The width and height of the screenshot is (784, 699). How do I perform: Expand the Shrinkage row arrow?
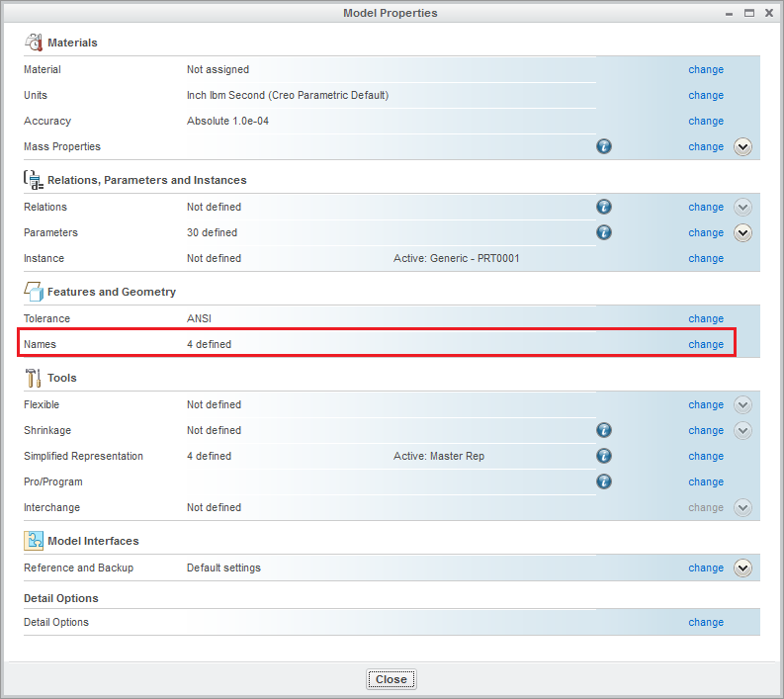click(x=743, y=430)
